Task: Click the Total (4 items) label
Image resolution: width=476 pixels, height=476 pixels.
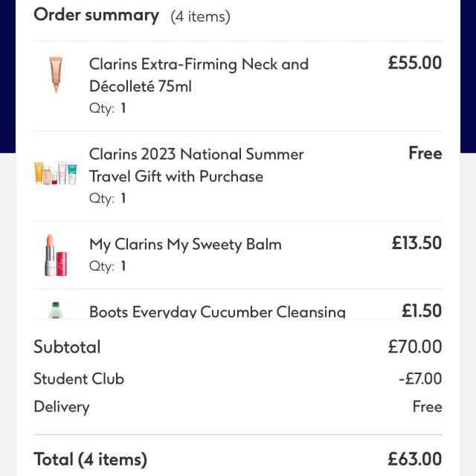Action: [90, 459]
